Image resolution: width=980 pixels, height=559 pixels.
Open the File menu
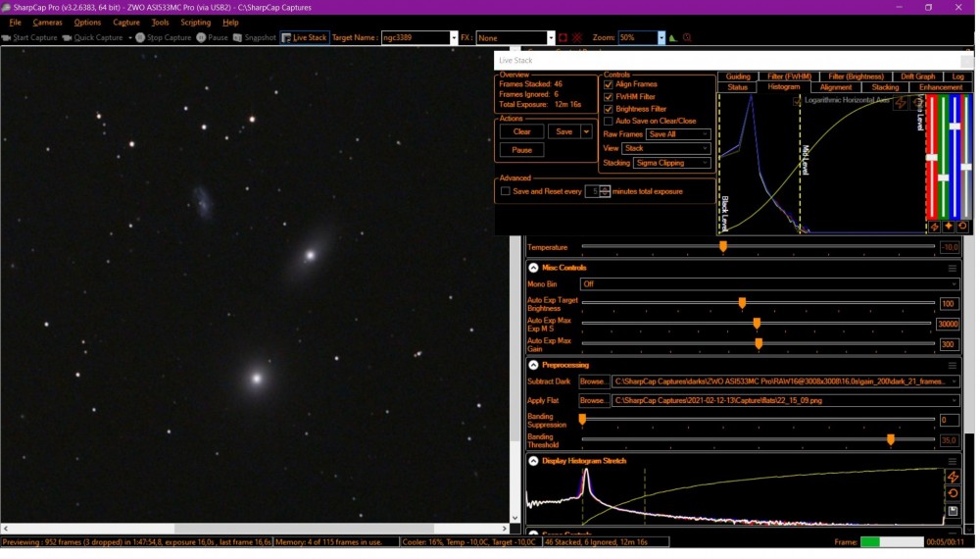click(x=15, y=23)
